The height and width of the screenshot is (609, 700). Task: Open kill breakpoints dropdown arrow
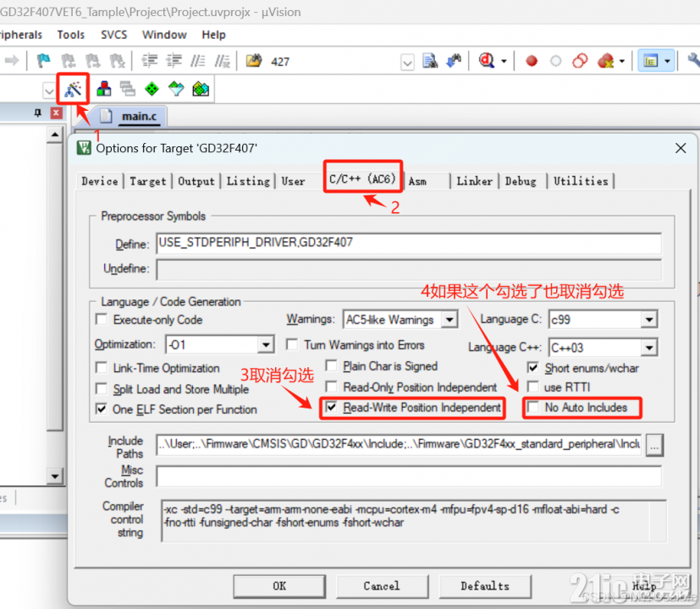[622, 61]
